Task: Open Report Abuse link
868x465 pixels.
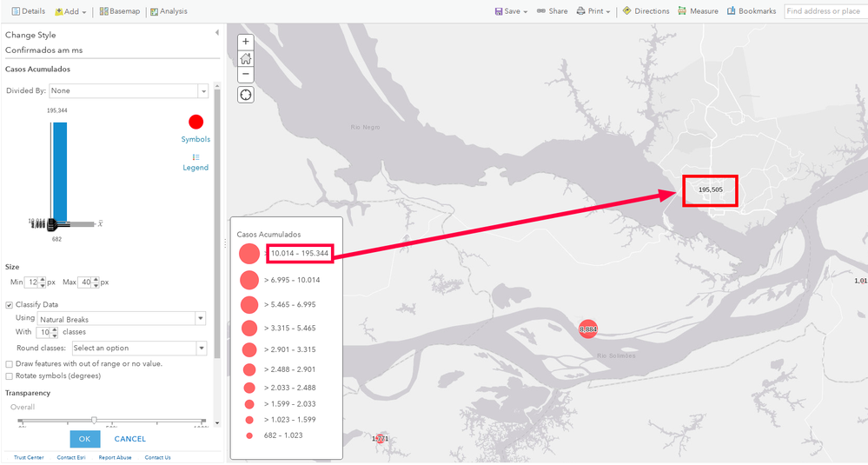Action: 116,458
